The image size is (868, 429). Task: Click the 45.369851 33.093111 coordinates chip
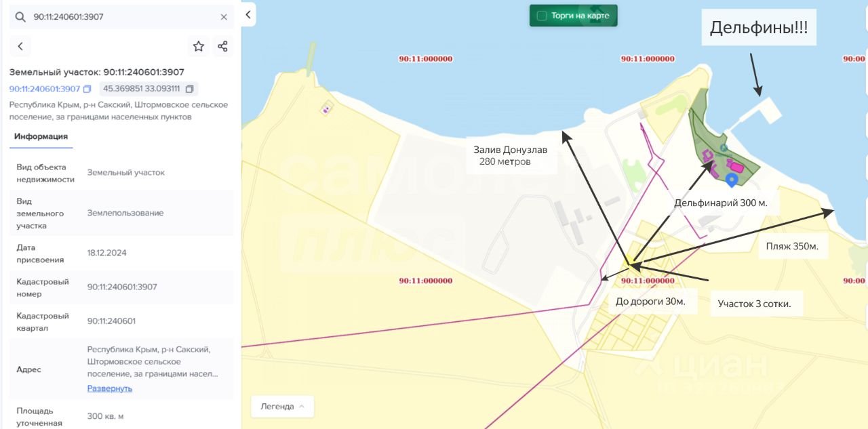[149, 89]
